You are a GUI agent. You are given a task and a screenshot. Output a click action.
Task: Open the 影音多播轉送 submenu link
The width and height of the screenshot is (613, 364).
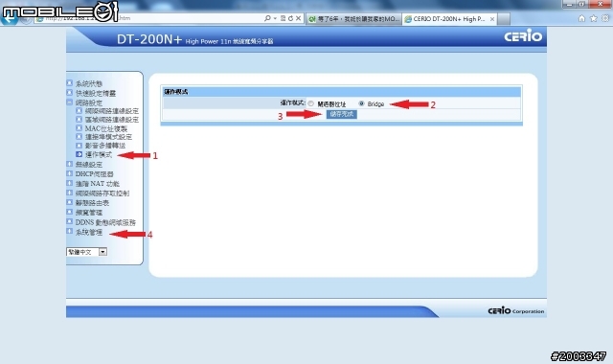click(x=105, y=146)
